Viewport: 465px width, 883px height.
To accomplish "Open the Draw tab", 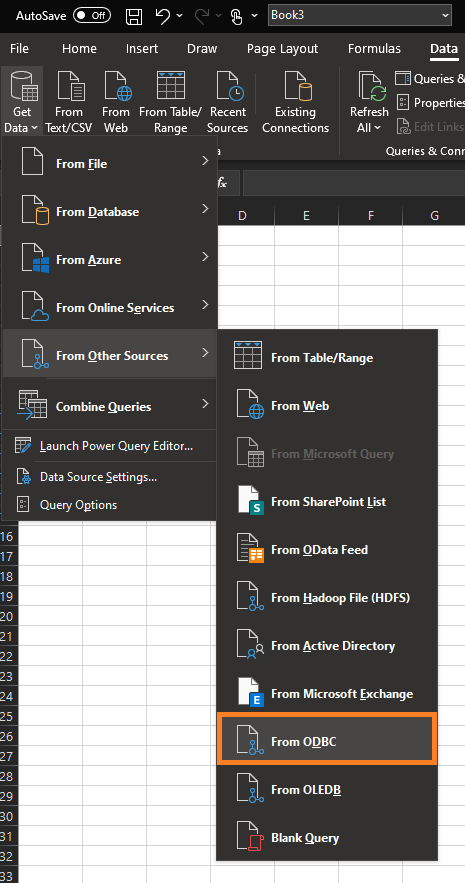I will [x=202, y=48].
